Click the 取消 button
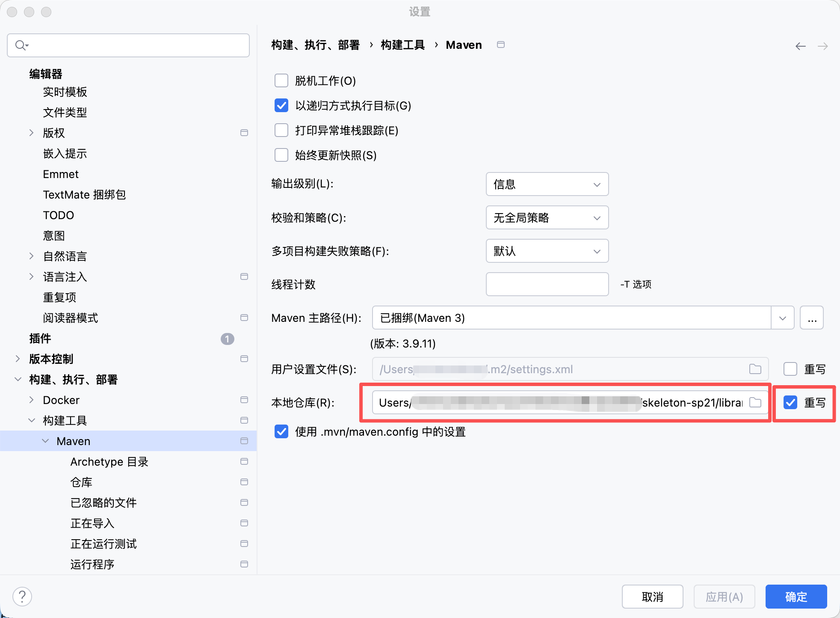840x618 pixels. (652, 596)
